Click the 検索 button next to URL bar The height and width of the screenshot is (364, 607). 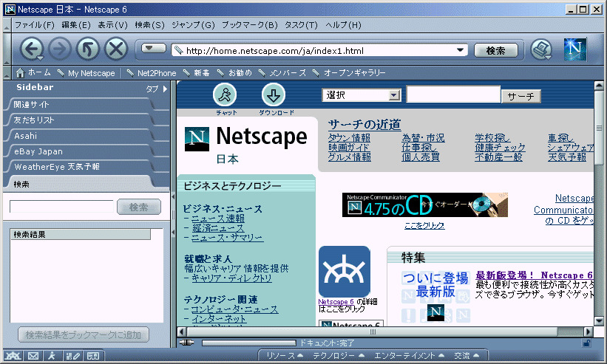[x=496, y=51]
